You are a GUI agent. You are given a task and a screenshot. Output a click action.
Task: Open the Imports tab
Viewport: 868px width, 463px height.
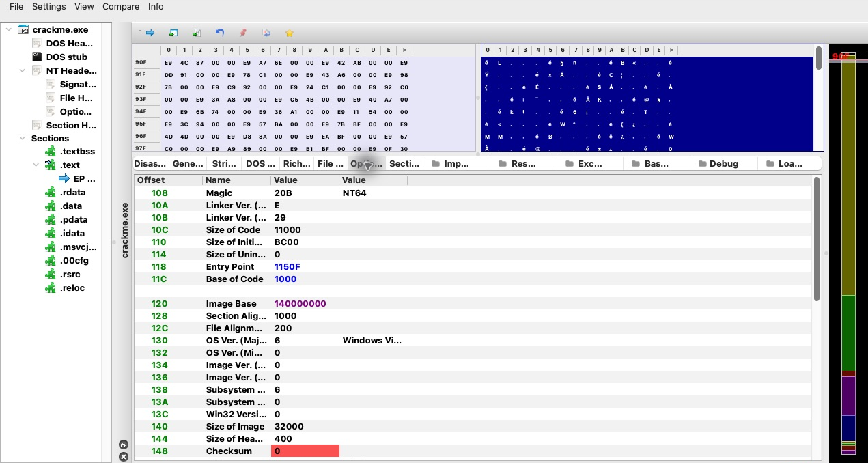pyautogui.click(x=456, y=164)
